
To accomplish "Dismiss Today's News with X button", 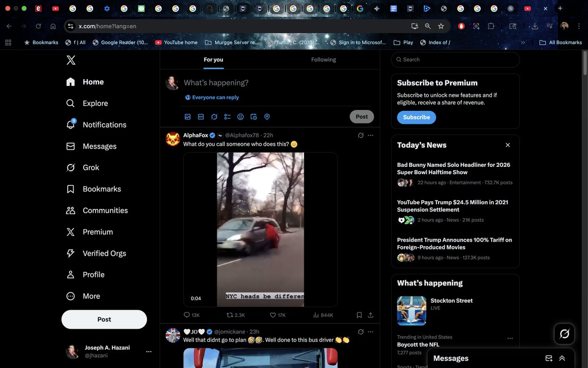I will [508, 145].
